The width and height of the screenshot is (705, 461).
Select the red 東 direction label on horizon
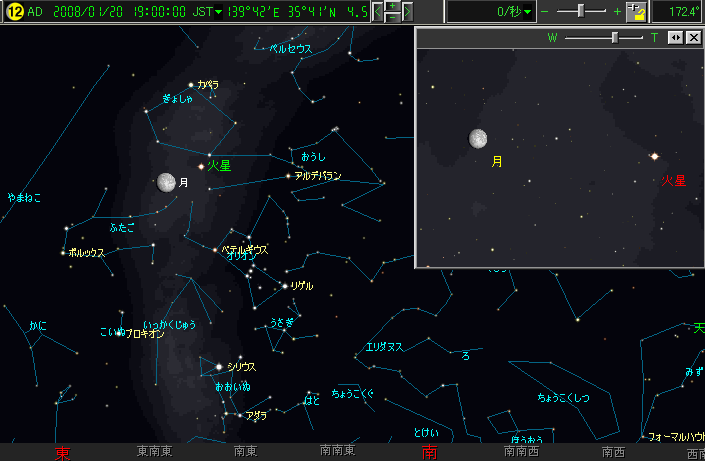pyautogui.click(x=62, y=452)
